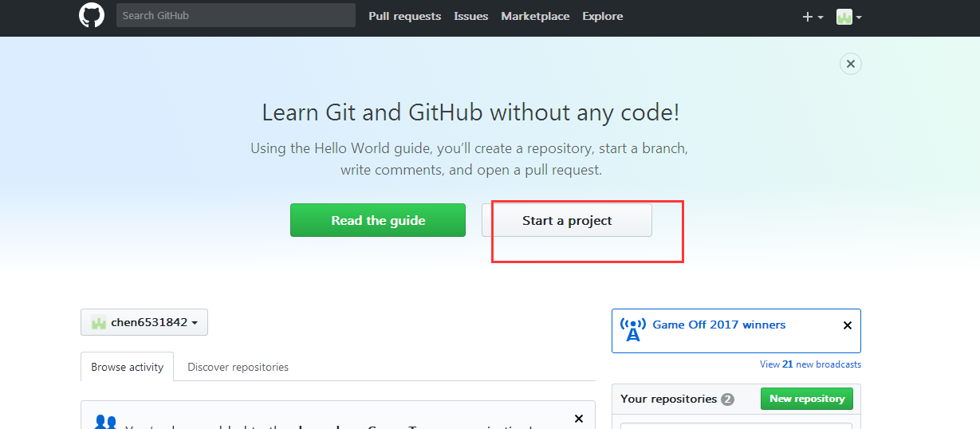Open the user avatar menu
Viewport: 980px width, 429px height.
[x=848, y=17]
